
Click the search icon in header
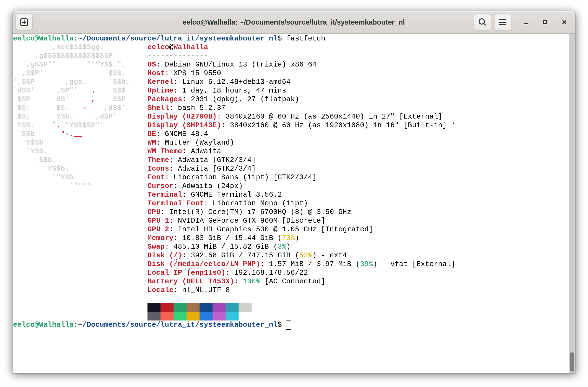(x=482, y=22)
